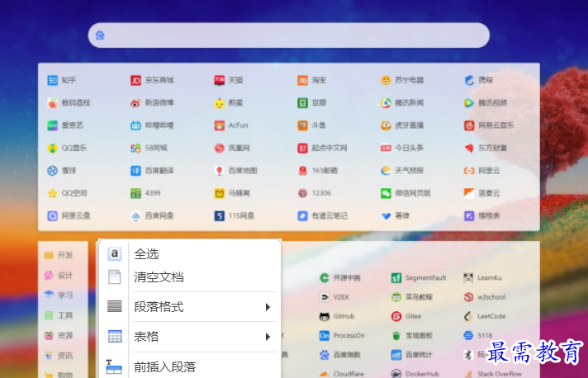The width and height of the screenshot is (588, 378).
Task: Focus the search input box
Action: pyautogui.click(x=289, y=35)
